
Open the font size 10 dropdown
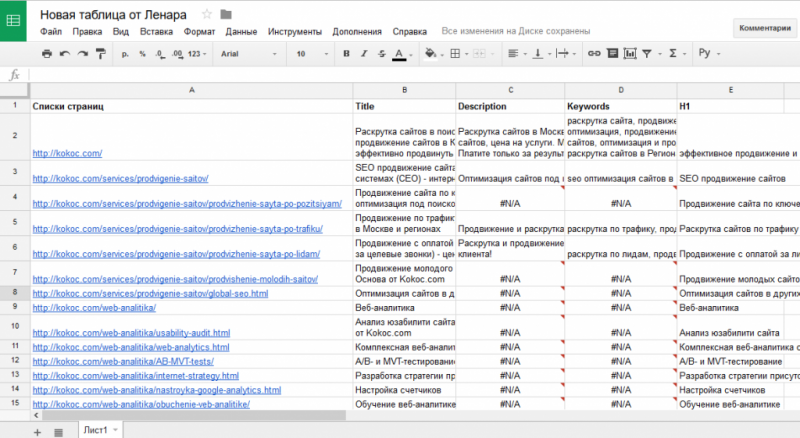[x=312, y=54]
